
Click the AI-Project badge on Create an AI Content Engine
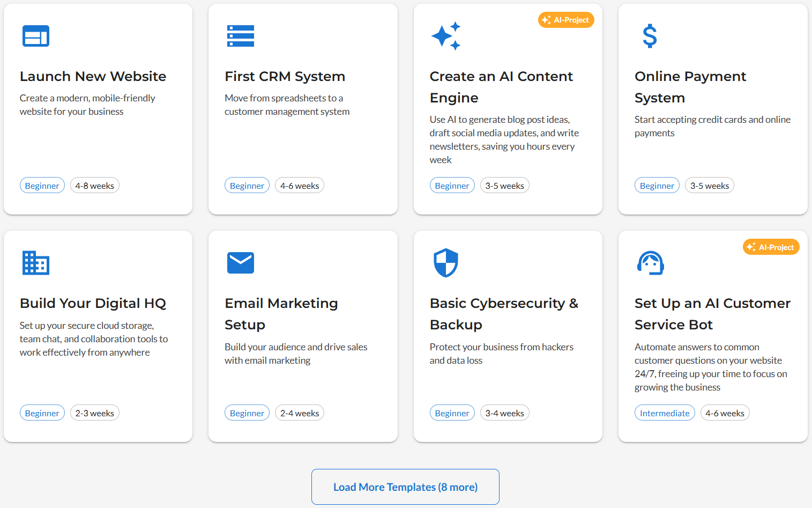(566, 20)
